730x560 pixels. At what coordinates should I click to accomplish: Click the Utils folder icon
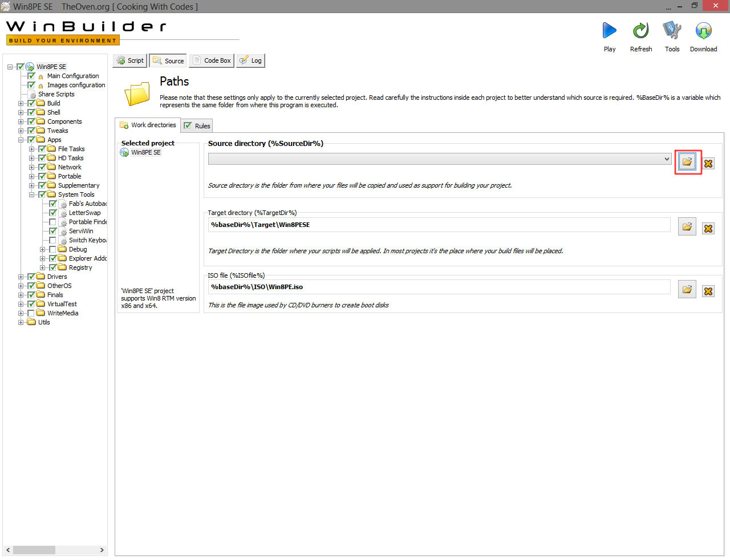point(32,322)
